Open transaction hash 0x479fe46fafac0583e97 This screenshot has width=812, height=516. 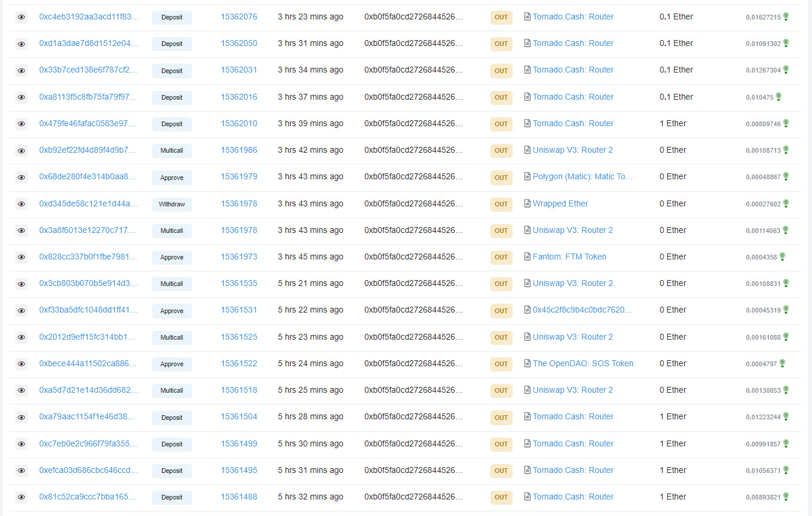pyautogui.click(x=87, y=123)
